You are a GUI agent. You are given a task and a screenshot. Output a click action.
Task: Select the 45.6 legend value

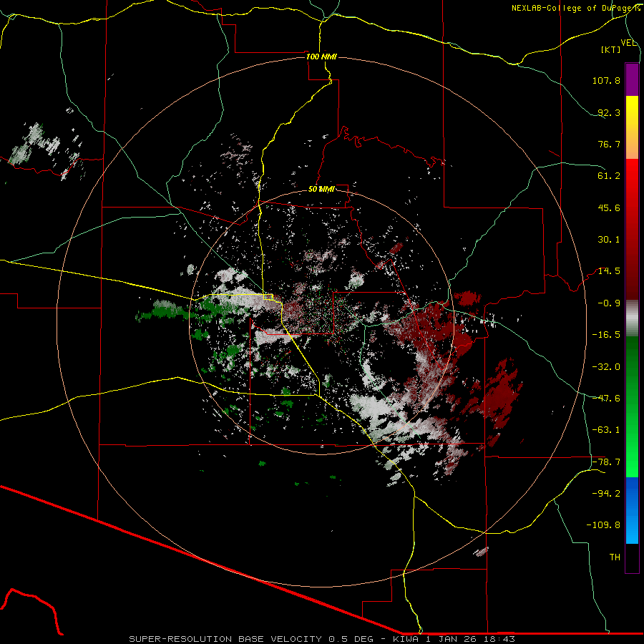pos(609,208)
